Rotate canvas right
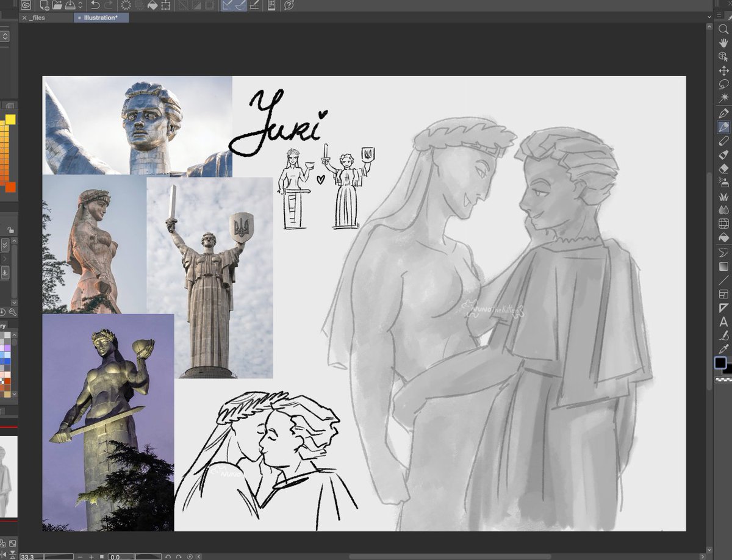Viewport: 732px width, 560px height. 179,556
